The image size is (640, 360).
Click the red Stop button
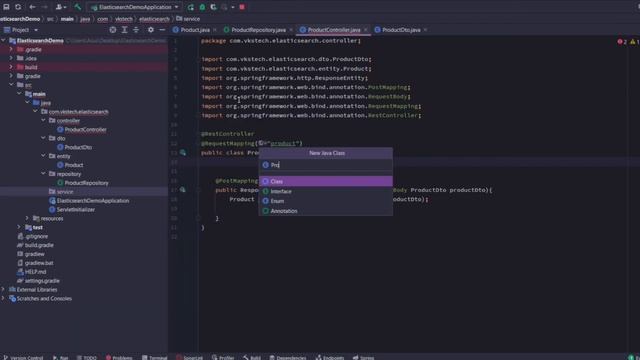[x=242, y=7]
